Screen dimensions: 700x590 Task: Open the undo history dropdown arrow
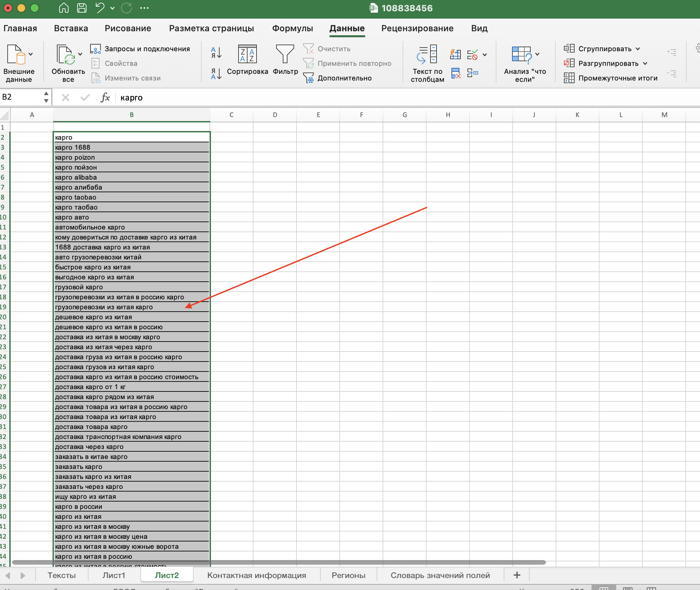pyautogui.click(x=112, y=8)
